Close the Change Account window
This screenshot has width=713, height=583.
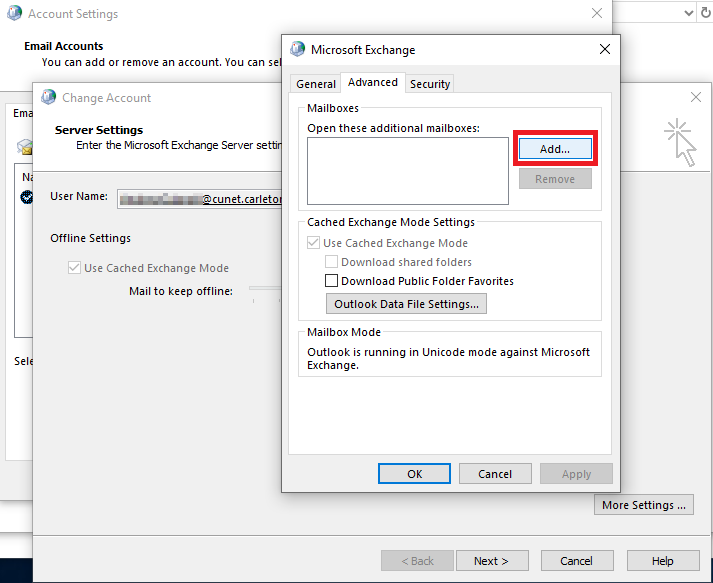pos(696,97)
